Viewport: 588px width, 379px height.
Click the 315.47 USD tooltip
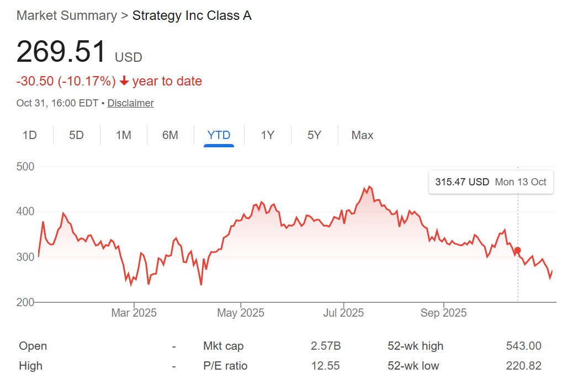click(490, 182)
